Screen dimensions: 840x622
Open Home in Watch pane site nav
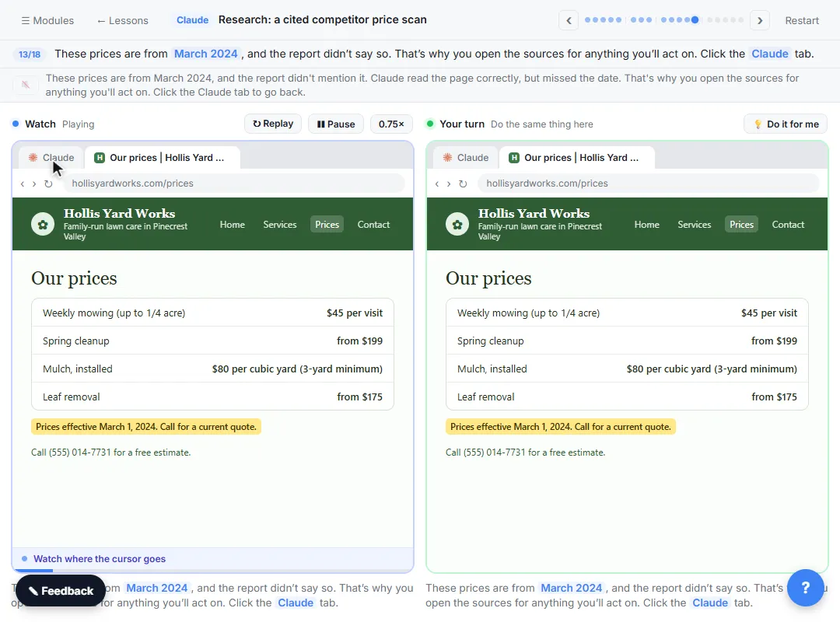(x=232, y=225)
